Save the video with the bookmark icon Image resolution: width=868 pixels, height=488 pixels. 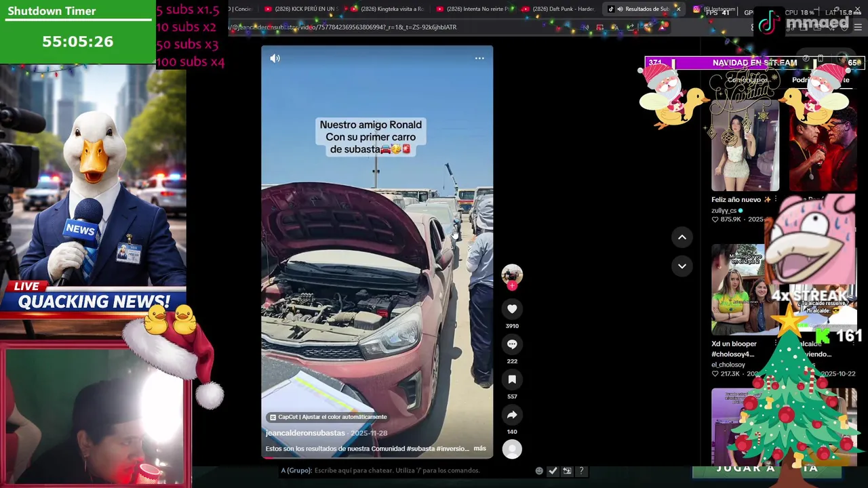(512, 380)
